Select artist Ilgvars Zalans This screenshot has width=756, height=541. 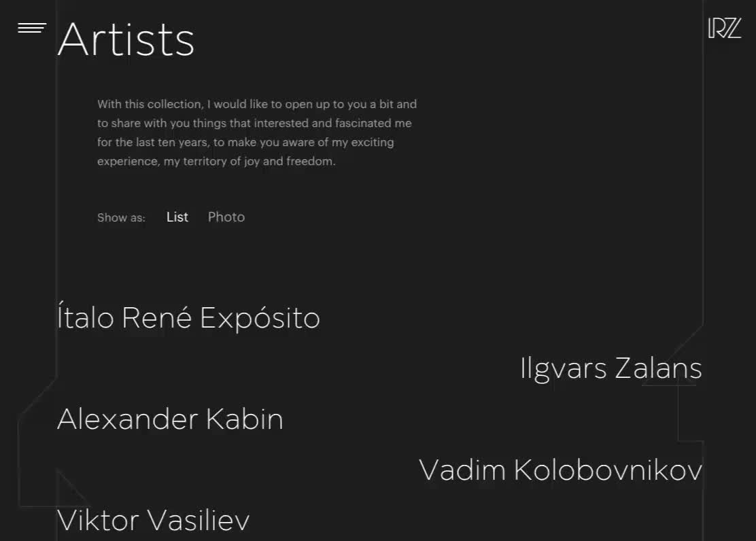(610, 368)
